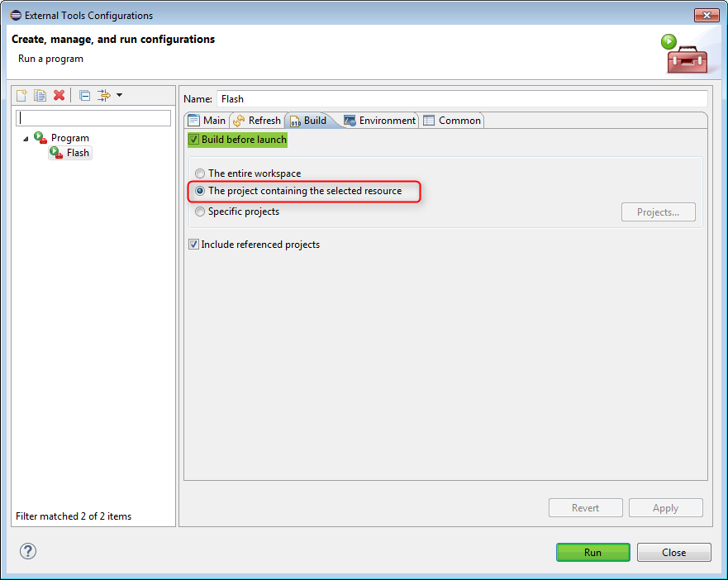
Task: Select The entire workspace option
Action: [x=200, y=174]
